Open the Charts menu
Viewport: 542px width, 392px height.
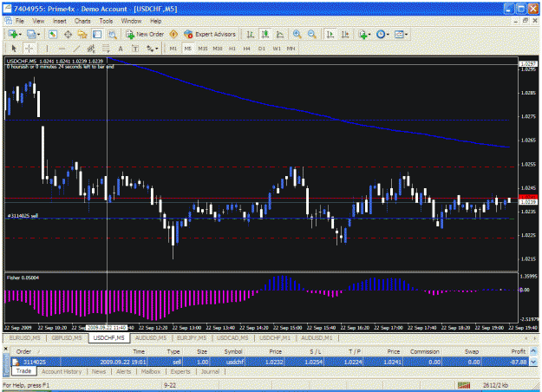coord(82,21)
